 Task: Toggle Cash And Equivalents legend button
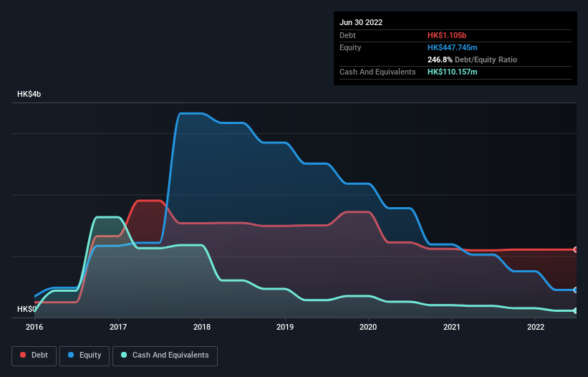[x=165, y=355]
